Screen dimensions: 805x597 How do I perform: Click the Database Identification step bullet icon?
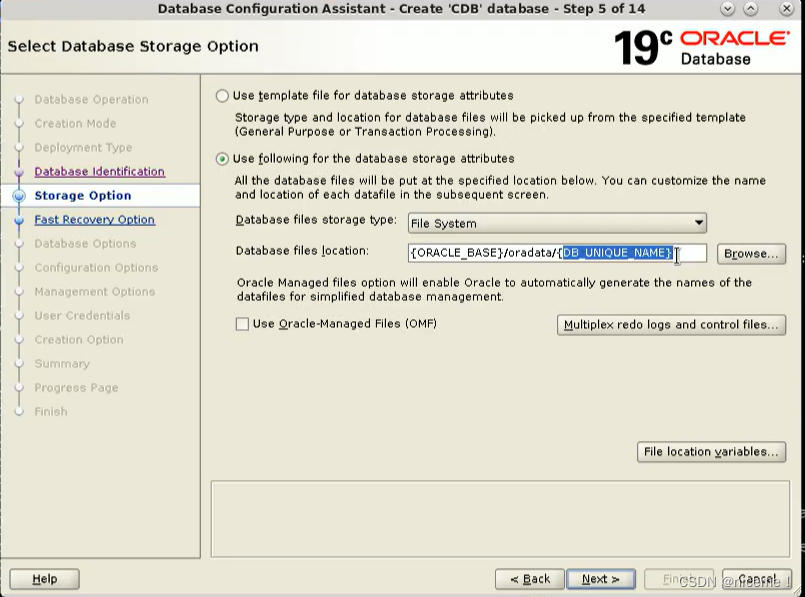click(x=21, y=171)
